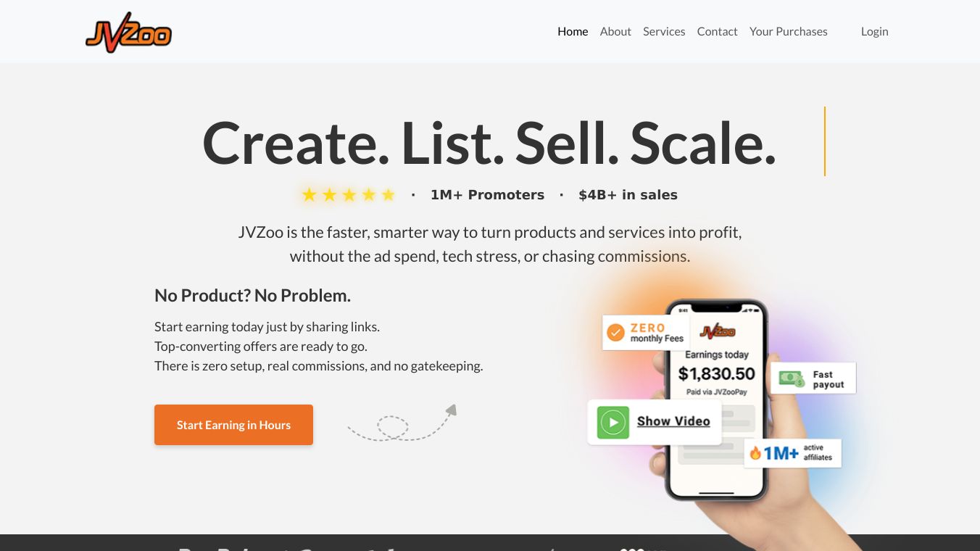Click the five-star rating icons
The image size is (980, 551).
tap(349, 195)
